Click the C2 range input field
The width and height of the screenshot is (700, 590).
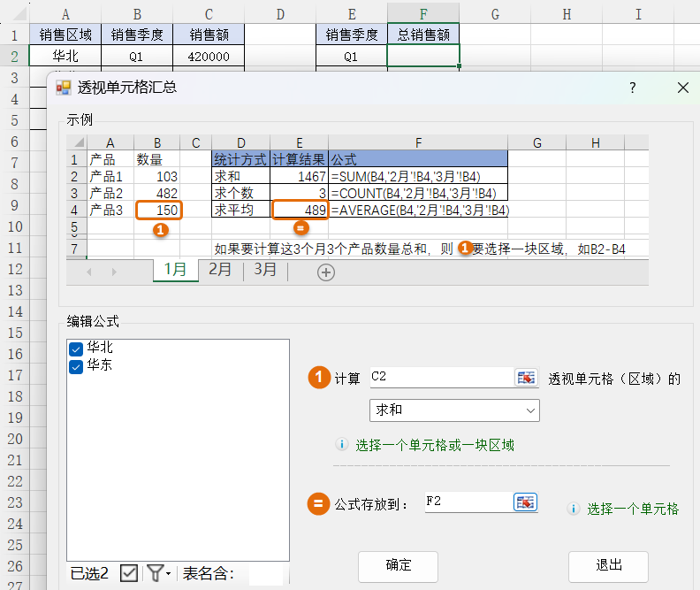(439, 378)
